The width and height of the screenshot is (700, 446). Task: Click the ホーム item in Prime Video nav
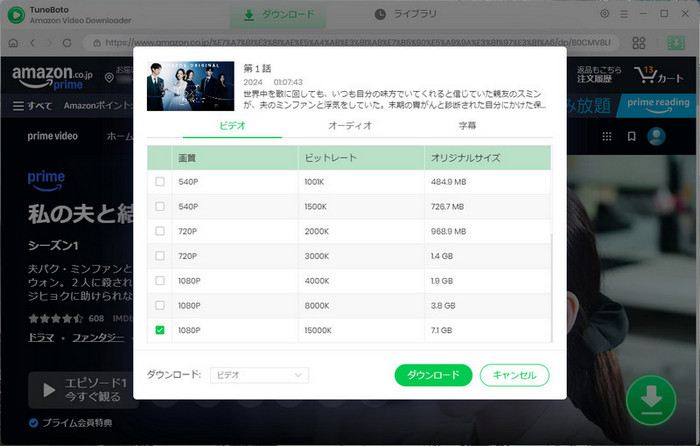tap(119, 136)
